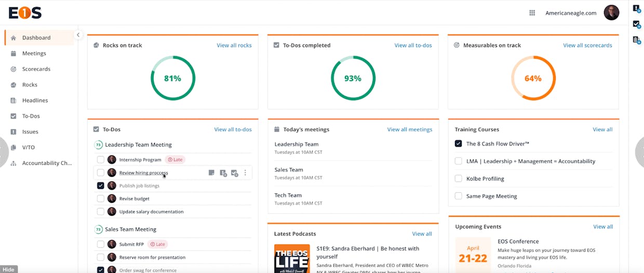644x273 pixels.
Task: Click the Headlines newspaper icon in the sidebar
Action: (14, 100)
